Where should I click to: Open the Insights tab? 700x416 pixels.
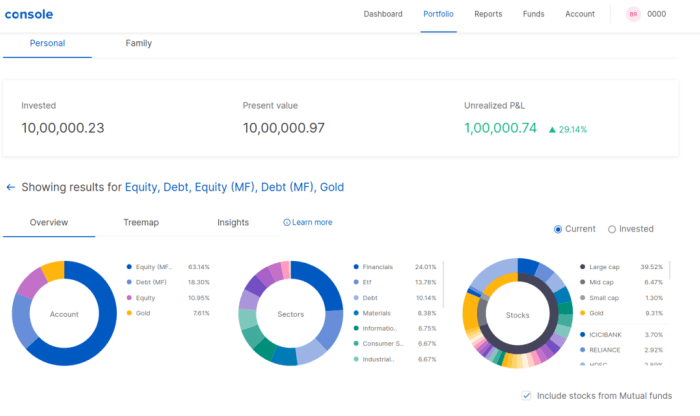[x=233, y=222]
